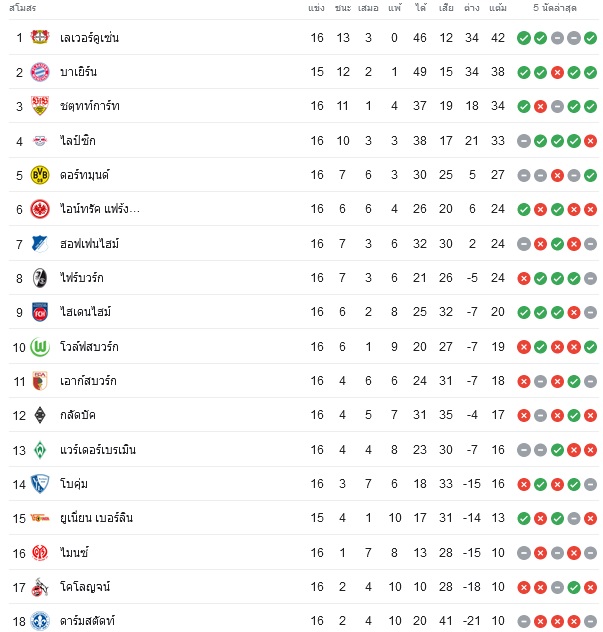The width and height of the screenshot is (603, 632).
Task: Open the ฮอฟเฟ่นไฮม์ team link
Action: point(89,244)
